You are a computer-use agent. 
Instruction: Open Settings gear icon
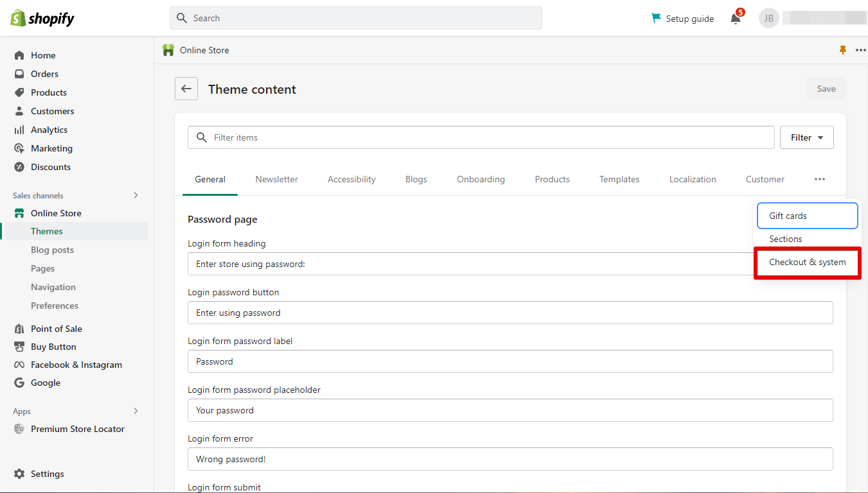point(19,474)
